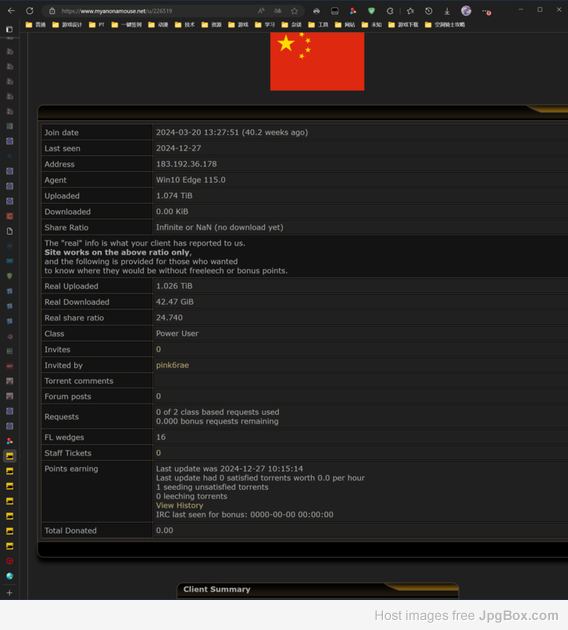Screen dimensions: 568x630
Task: Reload the page with the refresh icon
Action: (x=30, y=11)
